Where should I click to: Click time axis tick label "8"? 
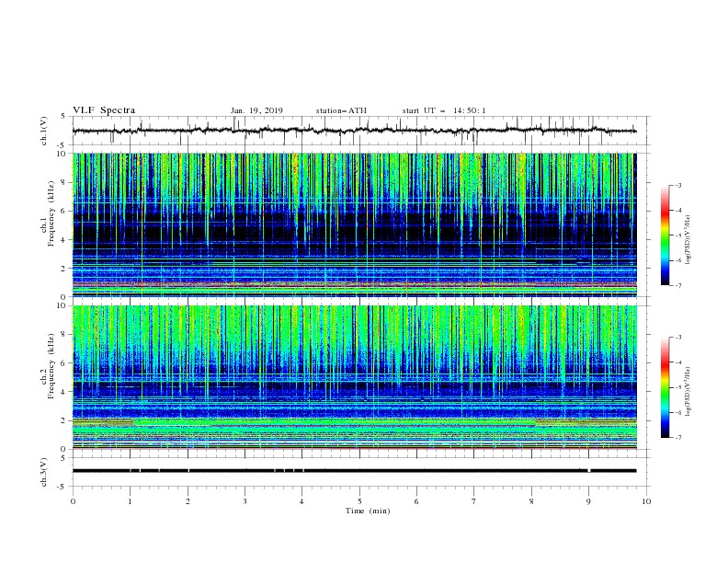tap(531, 501)
